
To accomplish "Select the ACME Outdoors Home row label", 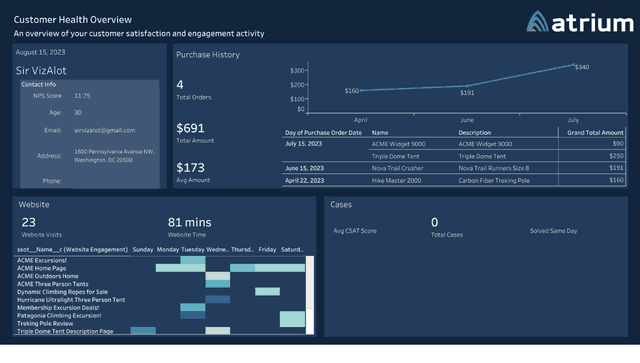I will click(48, 276).
